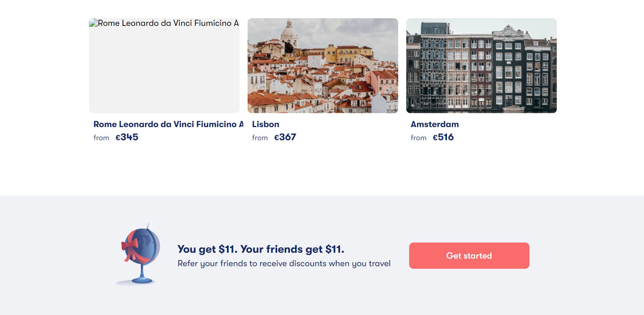This screenshot has width=644, height=315.
Task: Select the Lisbon destination title
Action: (x=265, y=124)
